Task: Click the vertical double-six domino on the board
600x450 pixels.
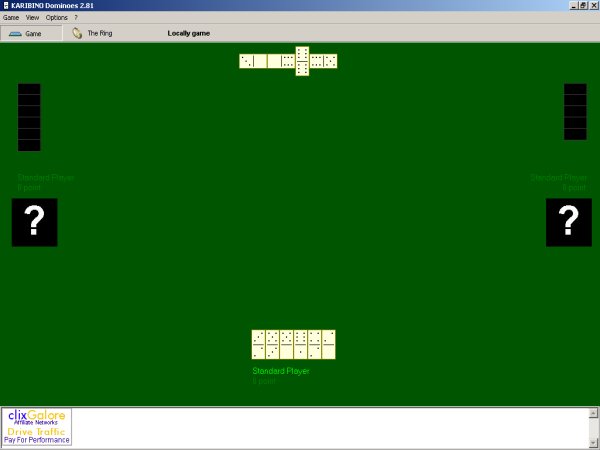Action: (302, 61)
